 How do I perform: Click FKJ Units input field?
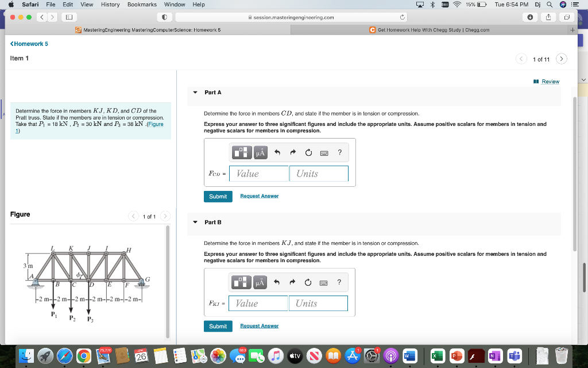tap(318, 304)
